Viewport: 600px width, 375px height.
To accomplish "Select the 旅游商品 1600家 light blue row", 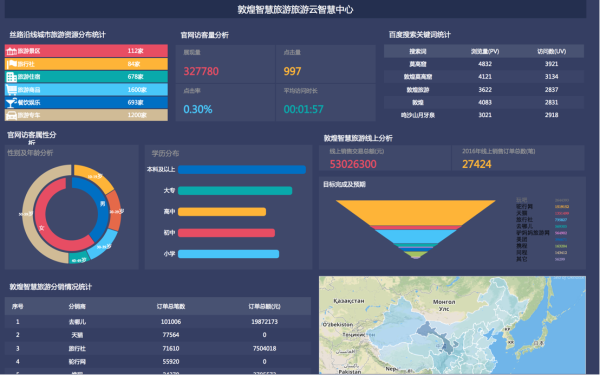I will (86, 90).
